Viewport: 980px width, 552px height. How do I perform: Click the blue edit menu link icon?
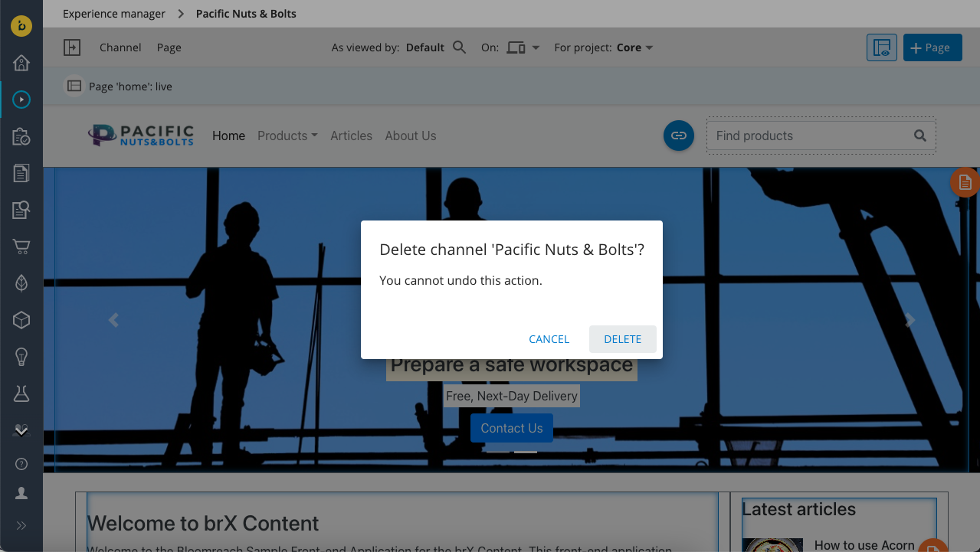click(x=678, y=136)
